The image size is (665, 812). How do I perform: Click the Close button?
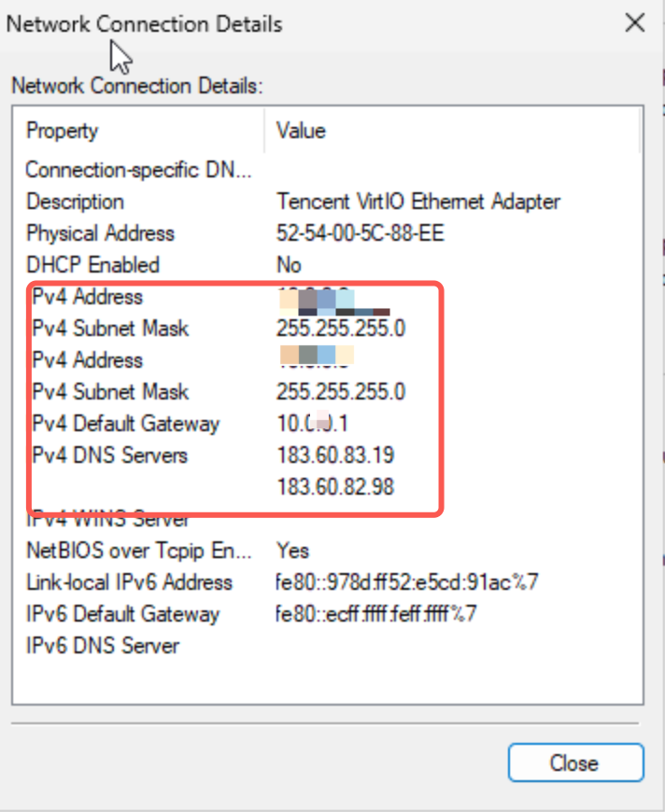click(575, 763)
